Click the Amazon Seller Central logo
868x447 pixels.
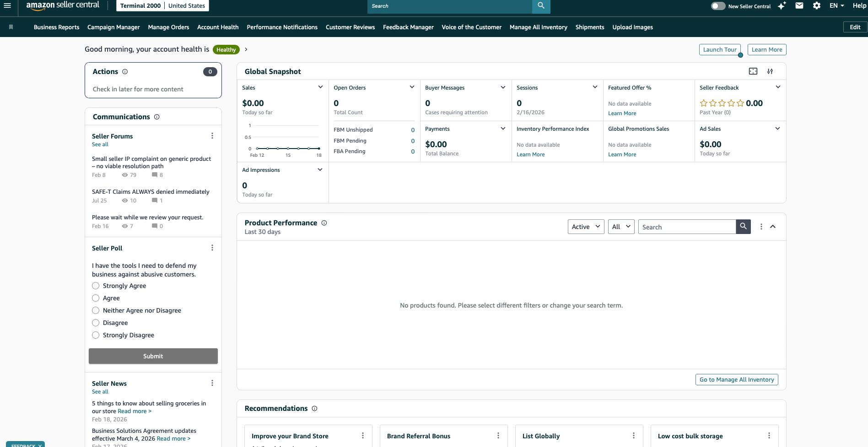click(63, 5)
